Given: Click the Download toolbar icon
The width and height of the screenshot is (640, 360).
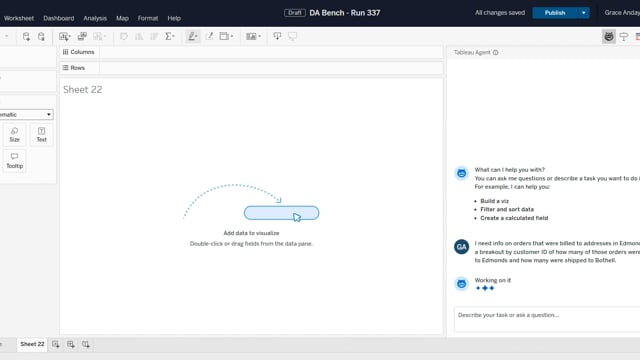Looking at the screenshot, I should [x=277, y=36].
